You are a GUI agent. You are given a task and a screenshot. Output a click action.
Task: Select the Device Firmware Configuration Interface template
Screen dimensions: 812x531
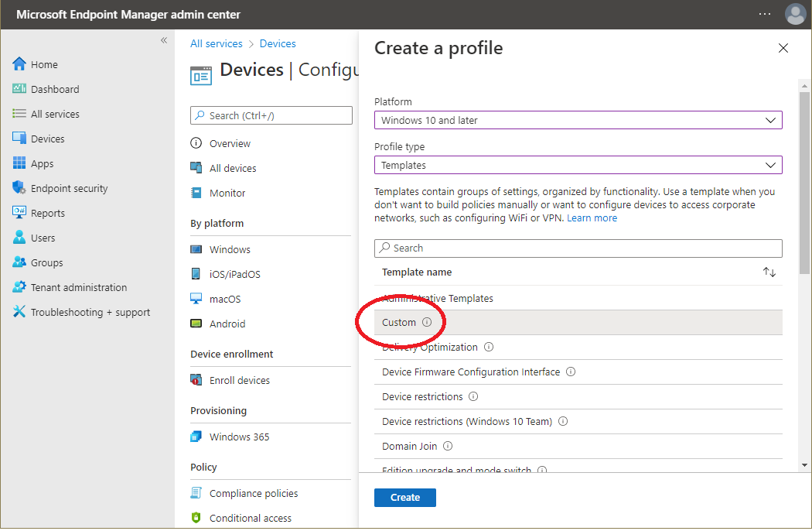(x=578, y=372)
